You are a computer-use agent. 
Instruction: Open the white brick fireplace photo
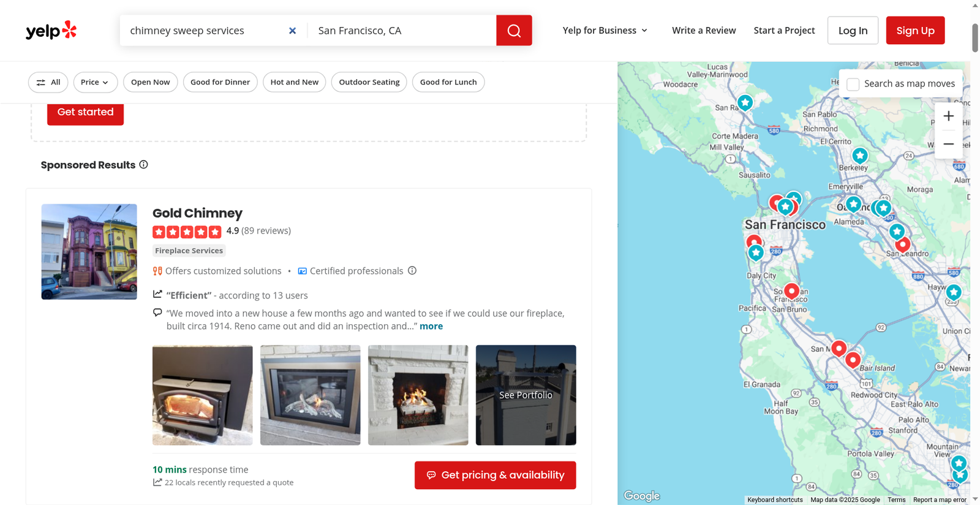(x=418, y=395)
